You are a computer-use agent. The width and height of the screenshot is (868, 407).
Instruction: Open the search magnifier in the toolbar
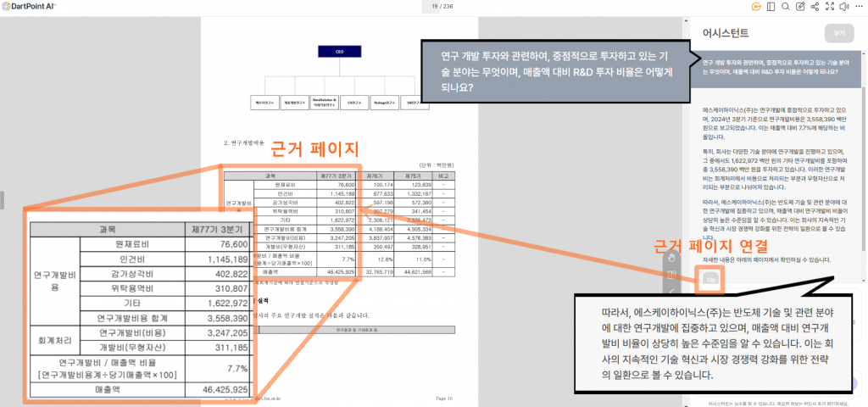(x=785, y=7)
